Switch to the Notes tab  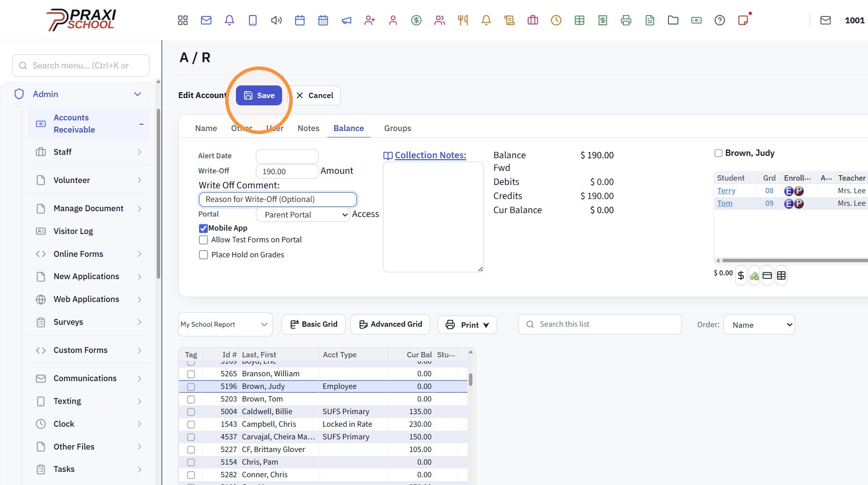click(308, 128)
